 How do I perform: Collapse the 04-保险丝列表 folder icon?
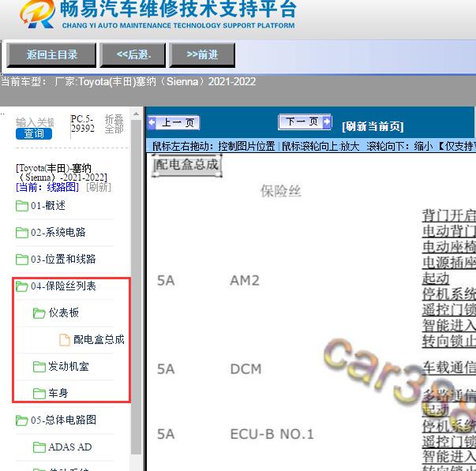tap(22, 286)
